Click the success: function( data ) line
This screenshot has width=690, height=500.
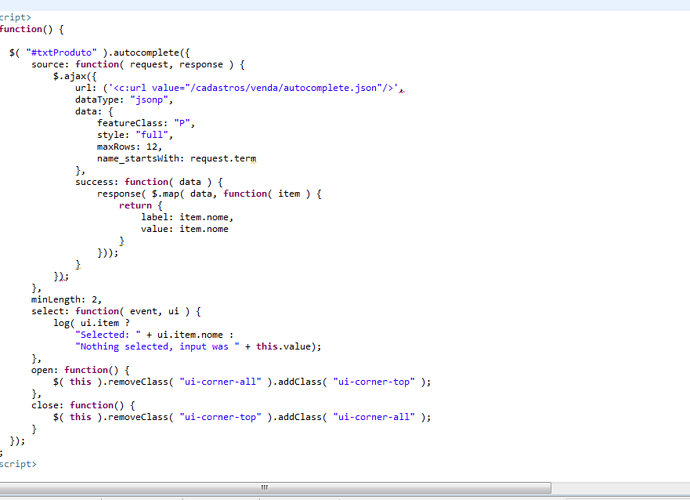[x=149, y=182]
